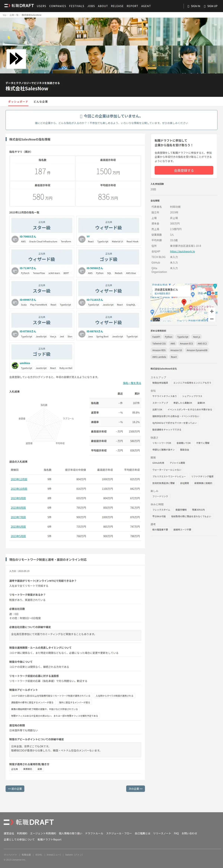Click the 次の企業 >> button

coord(135,788)
